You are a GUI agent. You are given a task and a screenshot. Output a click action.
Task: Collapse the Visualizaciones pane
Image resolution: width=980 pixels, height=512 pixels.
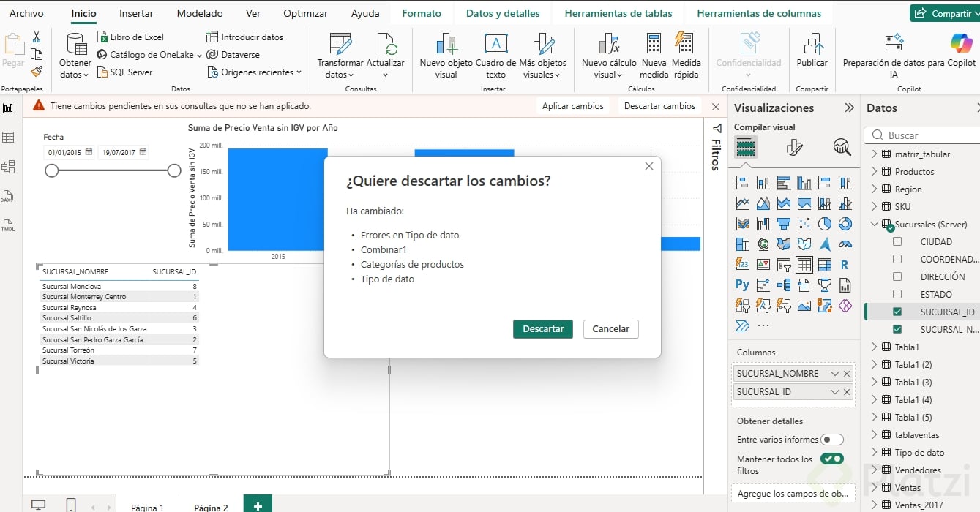pos(849,108)
